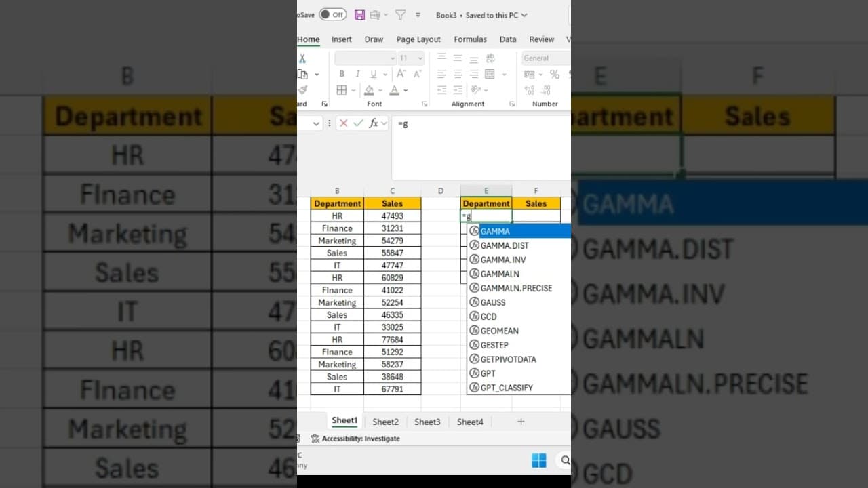Middle align cell contents
868x488 pixels.
(458, 58)
